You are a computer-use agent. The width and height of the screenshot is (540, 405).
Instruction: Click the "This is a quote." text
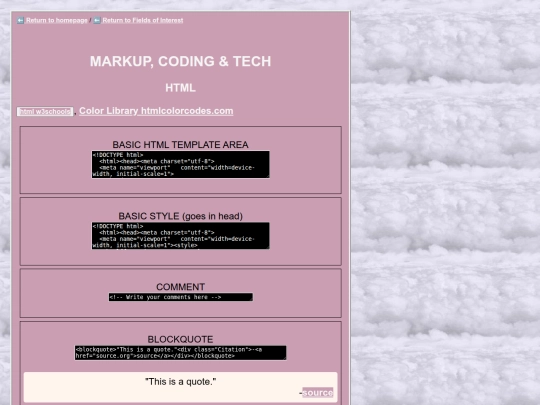180,382
